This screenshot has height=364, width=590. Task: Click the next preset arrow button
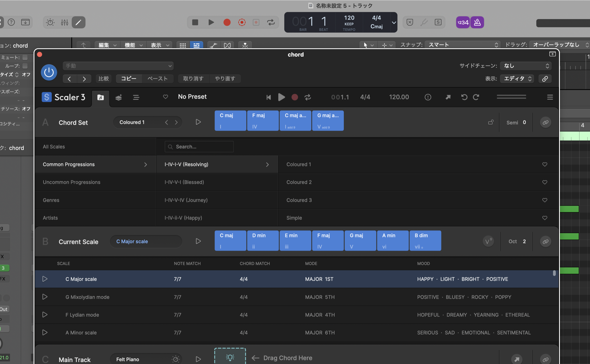click(84, 79)
